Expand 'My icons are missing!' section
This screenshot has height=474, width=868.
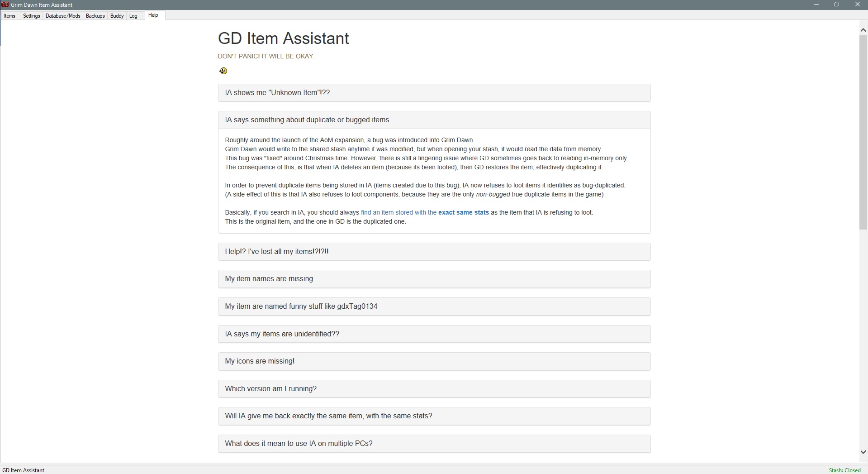point(434,361)
